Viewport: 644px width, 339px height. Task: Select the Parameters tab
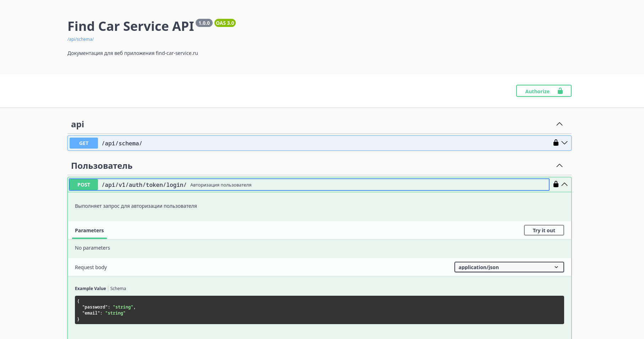(x=89, y=230)
